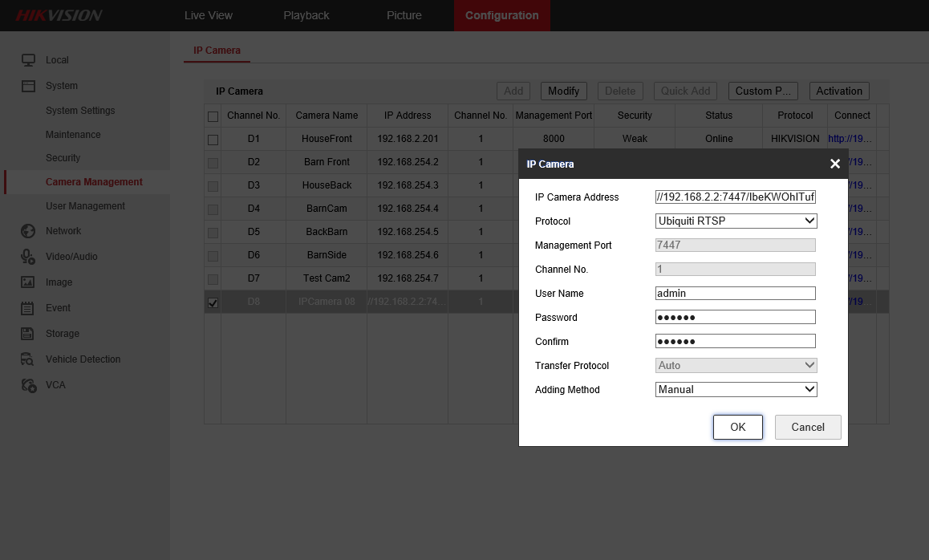Image resolution: width=929 pixels, height=560 pixels.
Task: Cancel the IP Camera dialog
Action: pyautogui.click(x=807, y=427)
